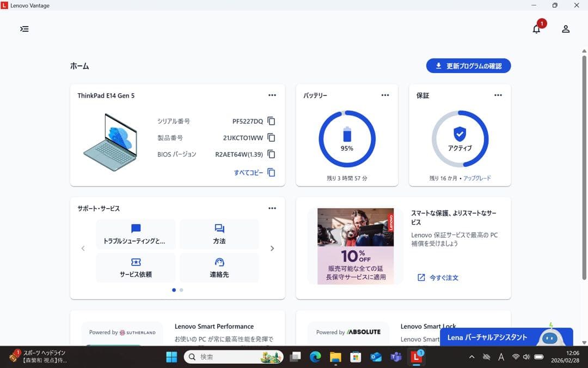Open the 連絡先 contact tile
Image resolution: width=588 pixels, height=368 pixels.
[219, 267]
